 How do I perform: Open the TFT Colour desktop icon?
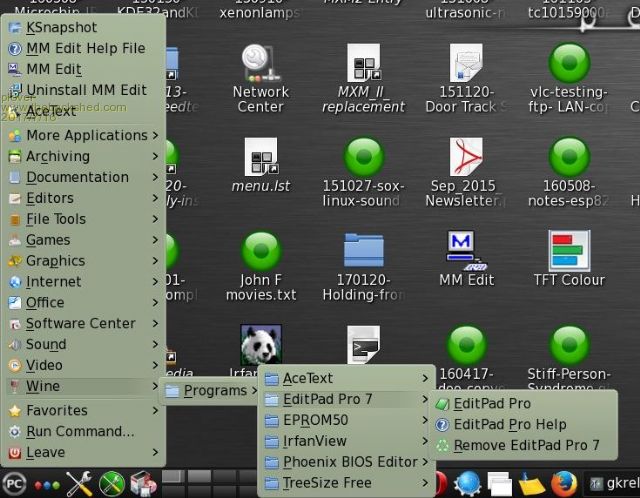point(568,252)
